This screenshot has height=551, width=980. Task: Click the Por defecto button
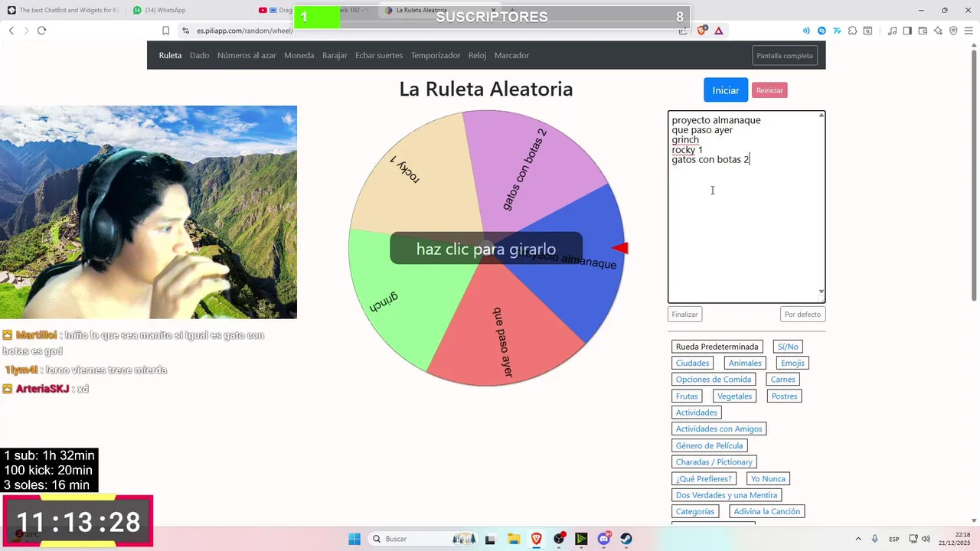click(x=802, y=314)
